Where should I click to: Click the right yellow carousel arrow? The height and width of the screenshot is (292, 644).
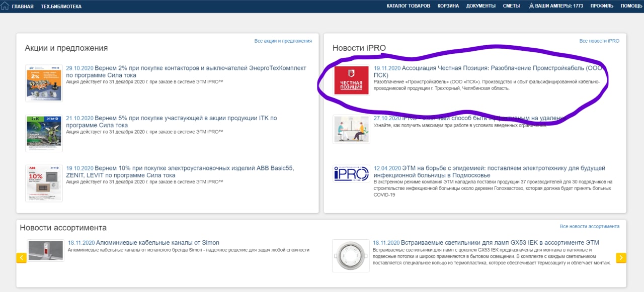pyautogui.click(x=621, y=258)
